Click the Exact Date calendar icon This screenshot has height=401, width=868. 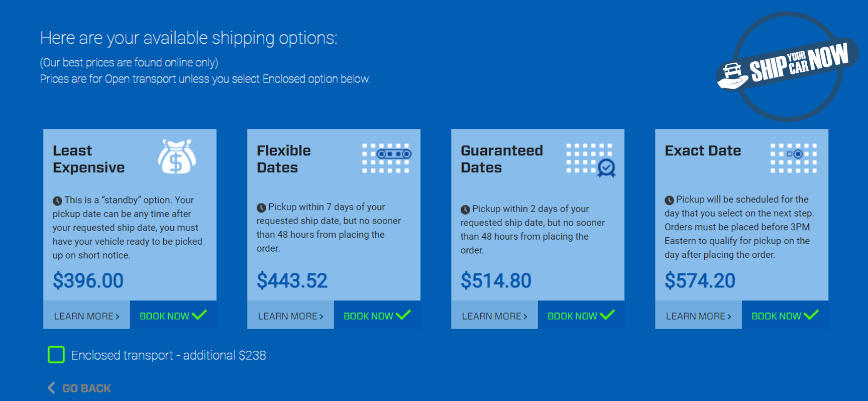(x=794, y=158)
